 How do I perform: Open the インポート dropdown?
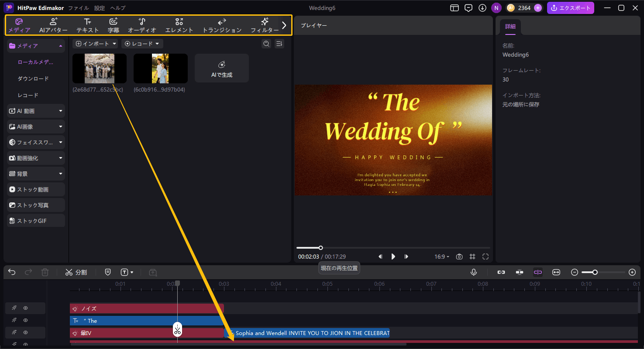(x=95, y=44)
